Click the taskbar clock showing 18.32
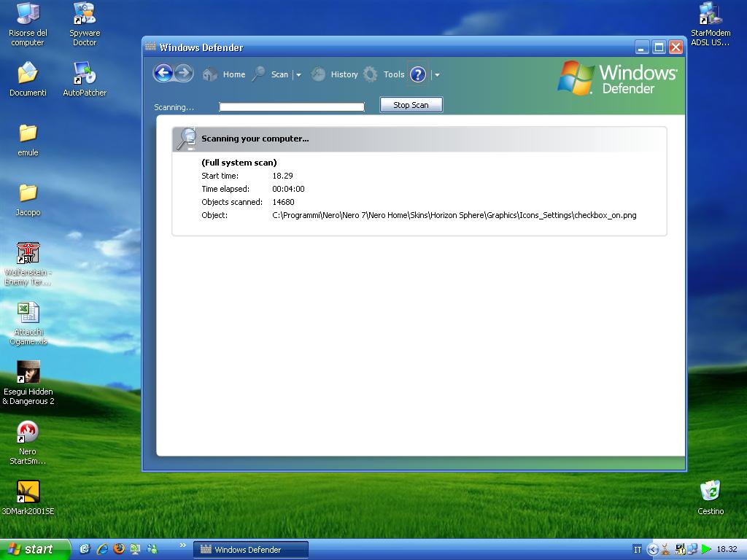Image resolution: width=747 pixels, height=560 pixels. click(x=727, y=550)
